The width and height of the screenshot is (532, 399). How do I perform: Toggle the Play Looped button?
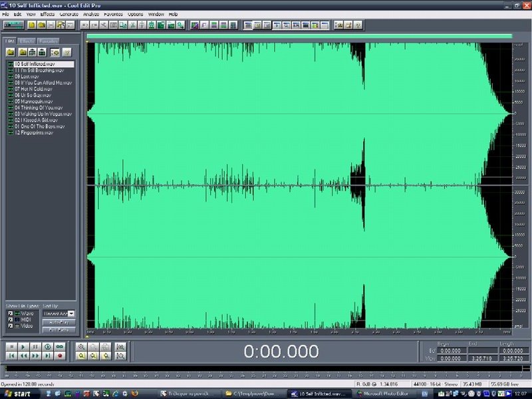(60, 347)
